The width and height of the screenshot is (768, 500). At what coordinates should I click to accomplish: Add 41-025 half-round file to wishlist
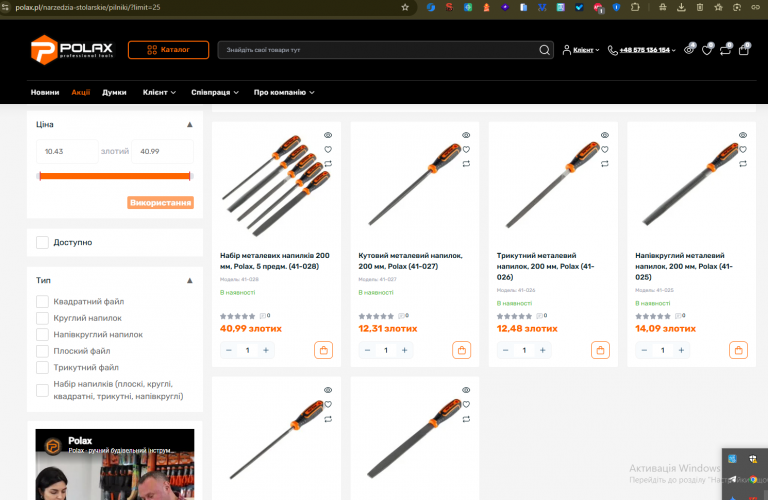point(743,149)
